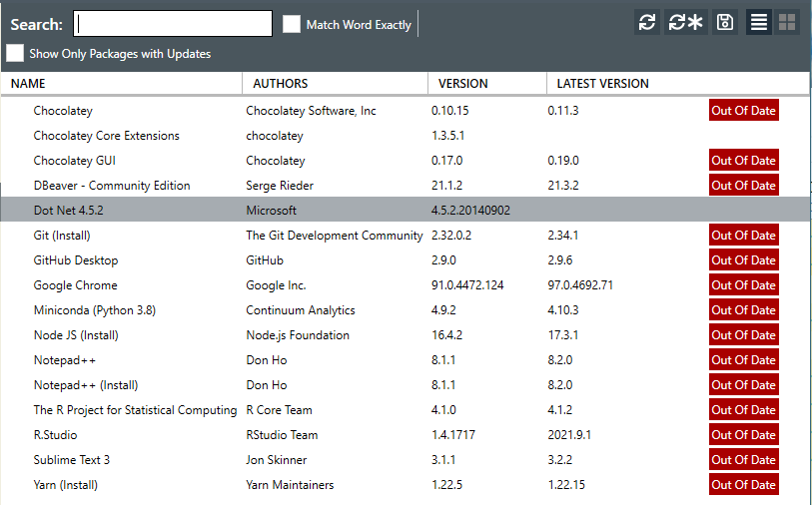Click latest version 4.10.3
The width and height of the screenshot is (812, 505).
point(563,310)
